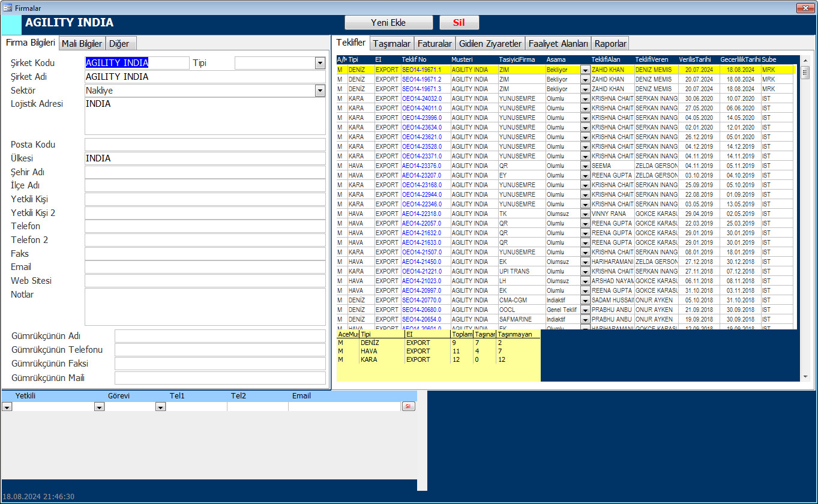Close the Firmalar window
This screenshot has height=504, width=818.
coord(805,8)
